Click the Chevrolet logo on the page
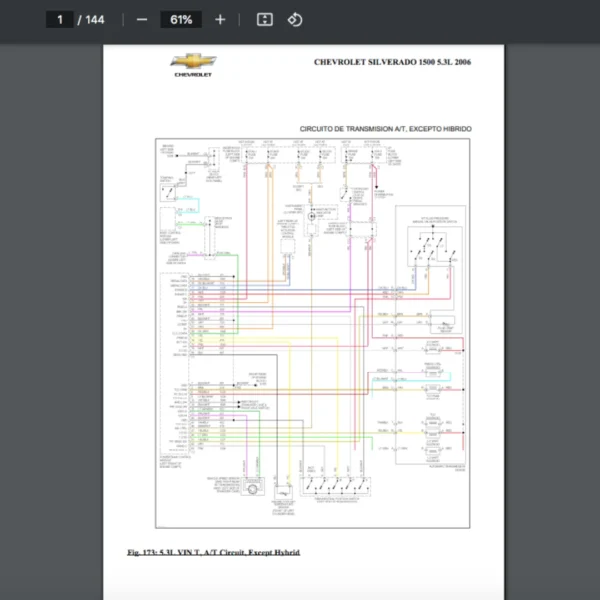 (193, 65)
